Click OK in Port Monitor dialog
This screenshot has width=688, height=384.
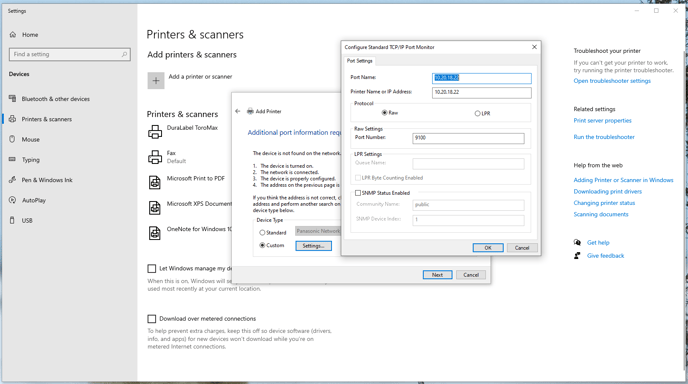(x=488, y=248)
